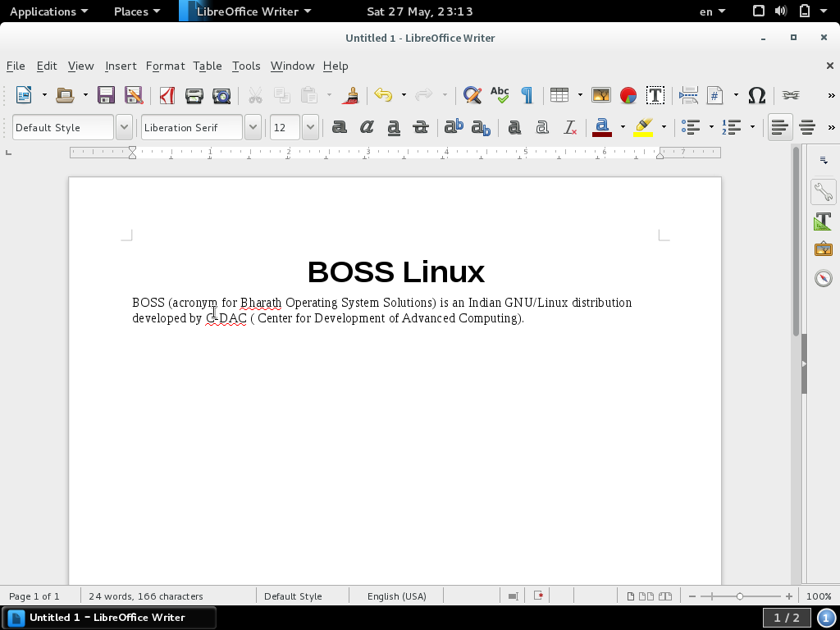Click the Save As icon
The width and height of the screenshot is (840, 630).
pos(134,95)
